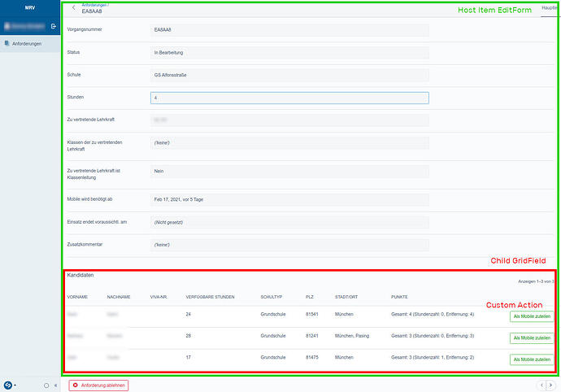Assign the candidate with PLZ 81475 as Mobile

click(531, 359)
